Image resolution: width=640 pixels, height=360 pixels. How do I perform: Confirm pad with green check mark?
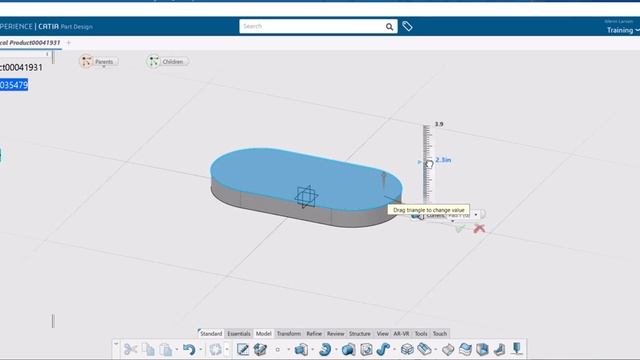(460, 229)
